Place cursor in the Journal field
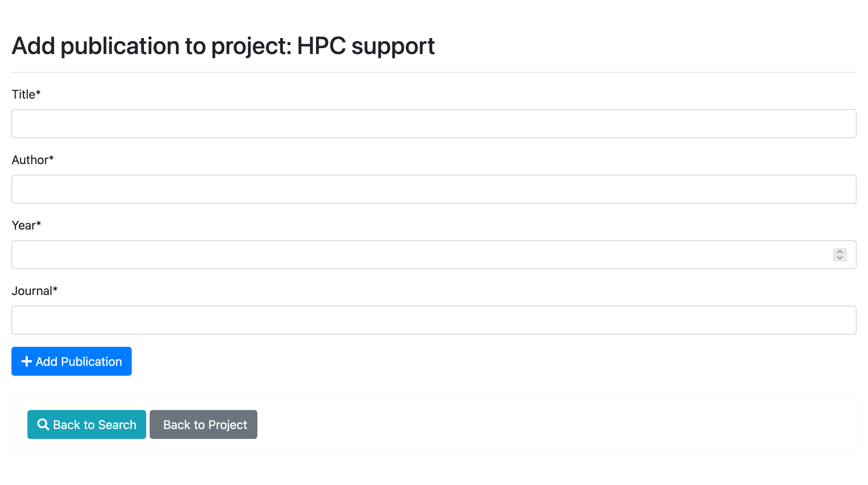Viewport: 868px width, 485px height. click(x=434, y=320)
